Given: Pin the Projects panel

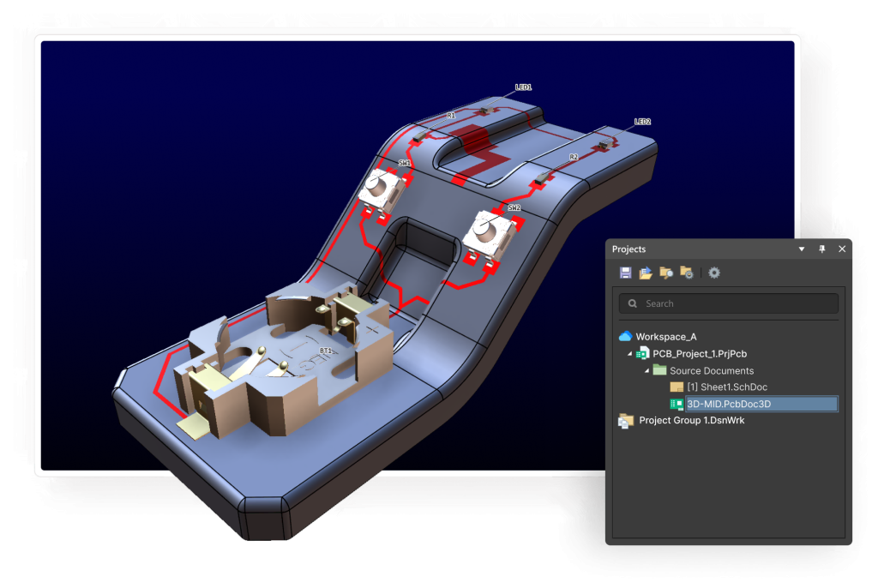Looking at the screenshot, I should pyautogui.click(x=821, y=249).
